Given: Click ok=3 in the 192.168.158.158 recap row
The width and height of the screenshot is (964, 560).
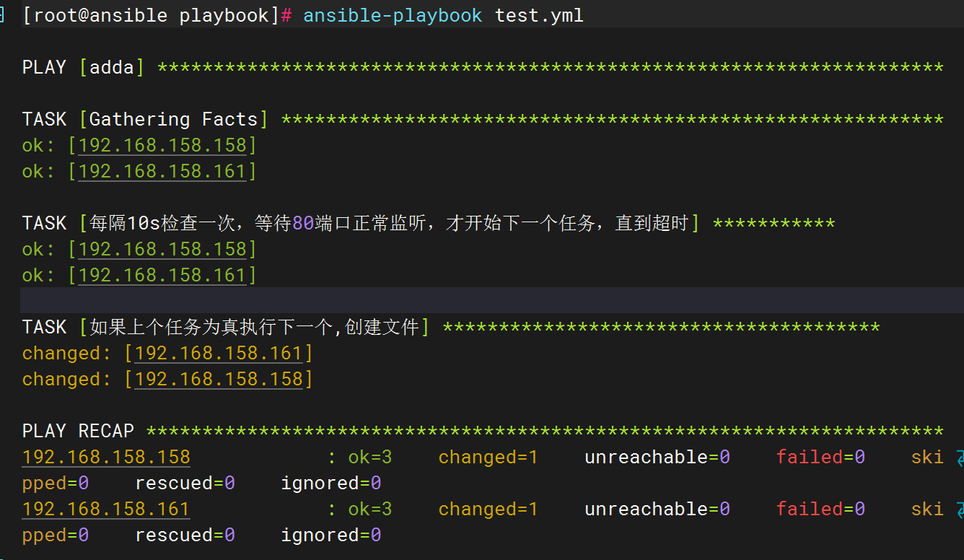Looking at the screenshot, I should 370,458.
